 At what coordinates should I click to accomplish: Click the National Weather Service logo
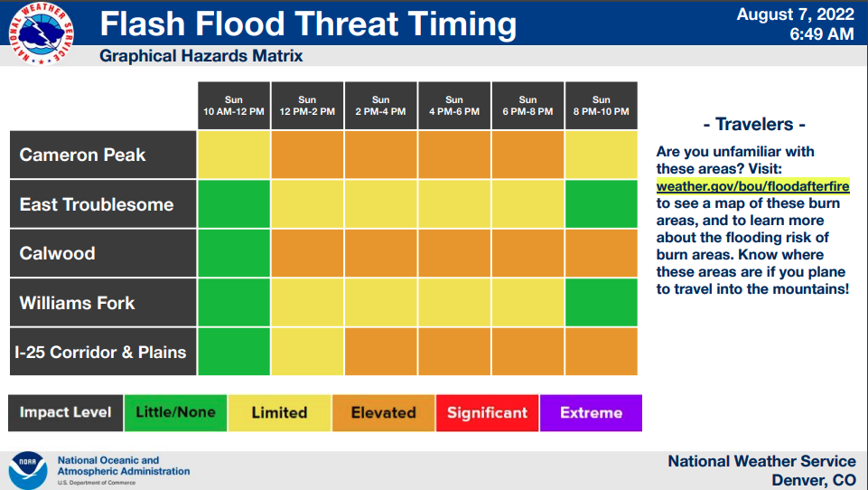click(x=43, y=33)
